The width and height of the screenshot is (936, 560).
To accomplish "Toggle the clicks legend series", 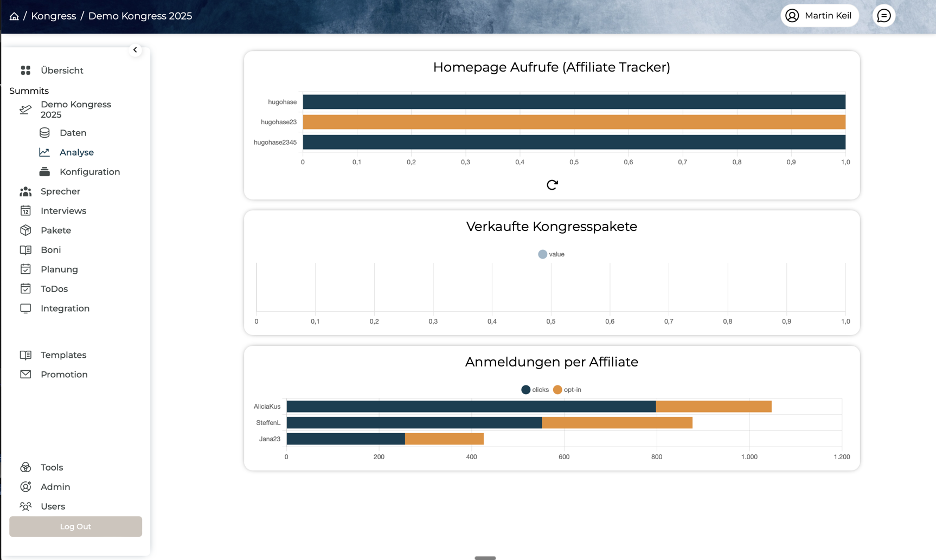I will [x=535, y=390].
